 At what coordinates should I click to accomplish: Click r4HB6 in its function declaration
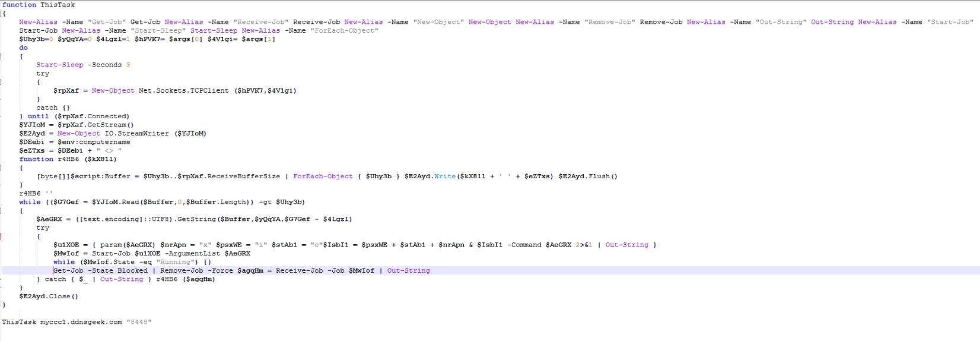(x=68, y=159)
